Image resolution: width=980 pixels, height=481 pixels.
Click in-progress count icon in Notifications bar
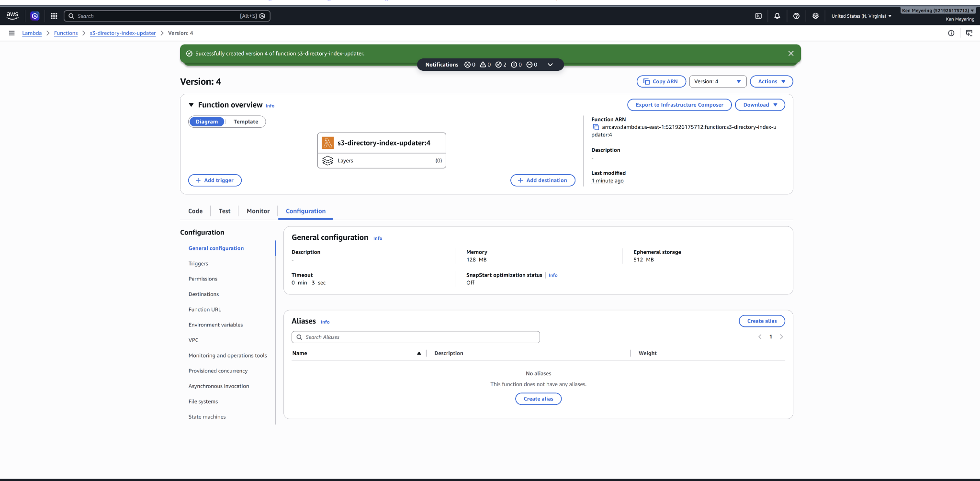529,65
